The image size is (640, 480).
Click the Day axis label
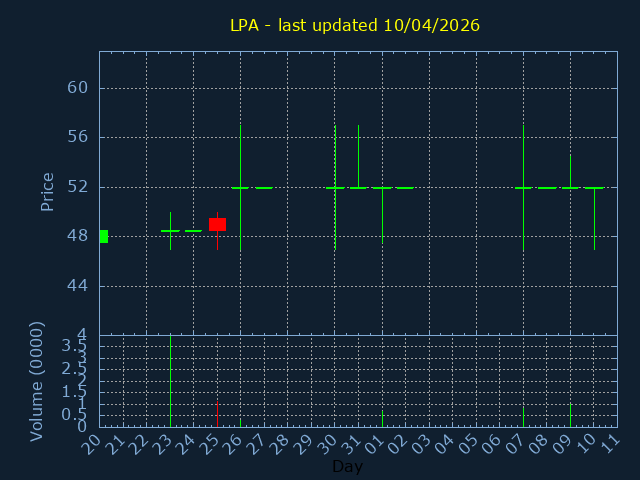click(347, 467)
